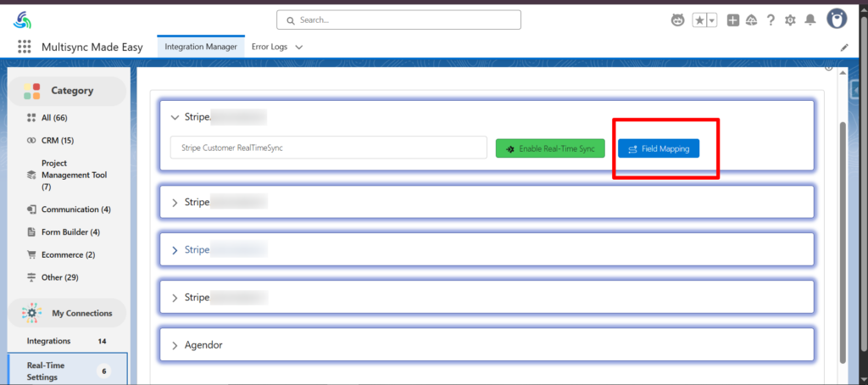Open the user profile bear avatar
The width and height of the screenshot is (868, 385).
tap(837, 20)
